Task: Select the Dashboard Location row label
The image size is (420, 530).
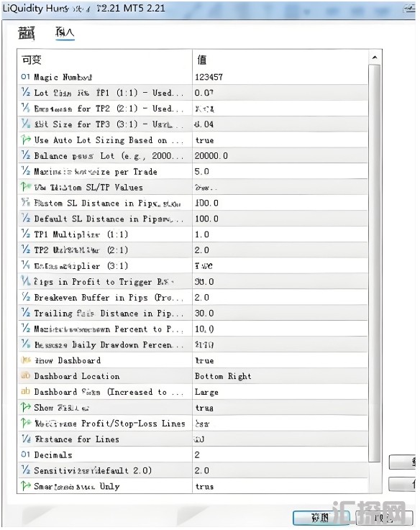Action: (x=77, y=376)
